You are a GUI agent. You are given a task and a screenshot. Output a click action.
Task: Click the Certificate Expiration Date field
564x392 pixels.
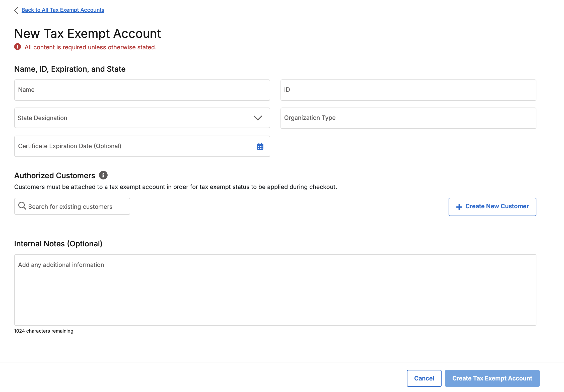(142, 146)
